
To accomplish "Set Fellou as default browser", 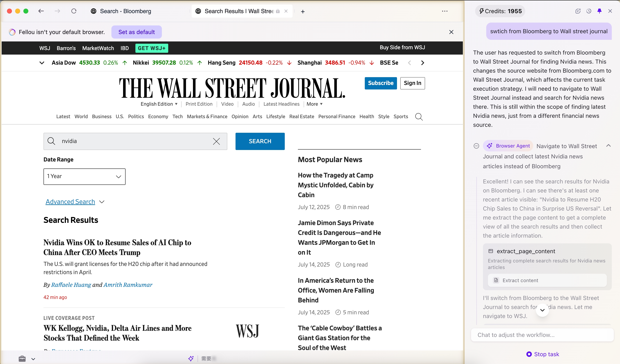I will click(x=137, y=32).
